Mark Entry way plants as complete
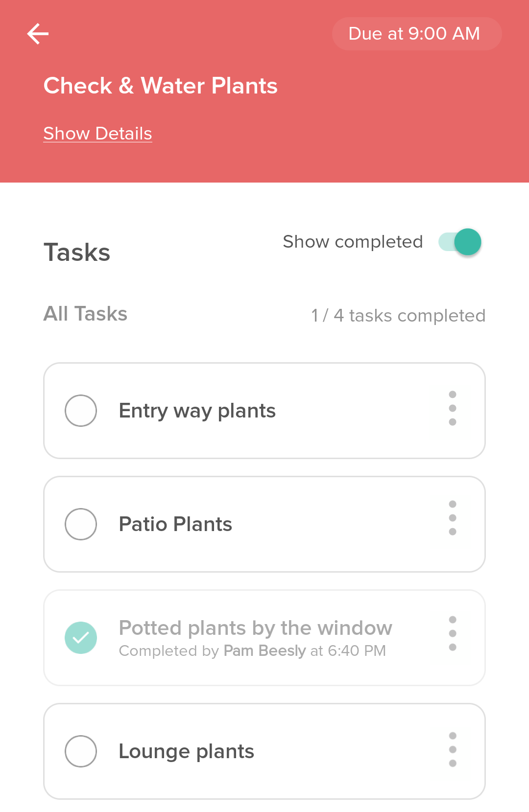This screenshot has height=812, width=529. tap(81, 411)
